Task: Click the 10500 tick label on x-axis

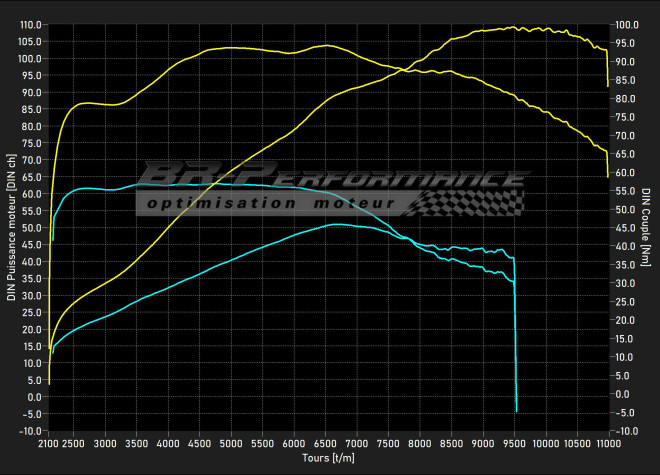Action: coord(577,441)
